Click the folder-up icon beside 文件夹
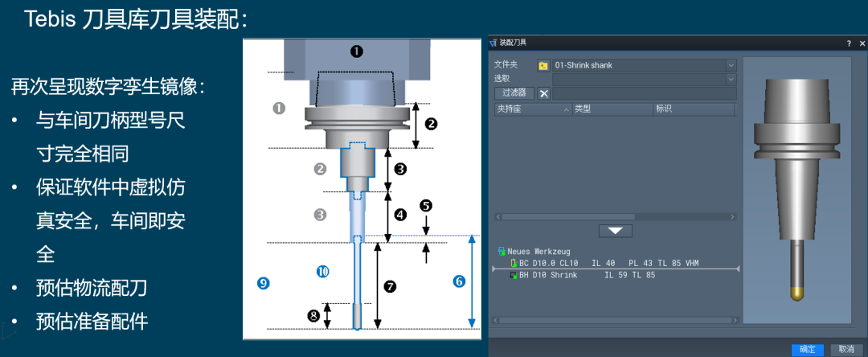The height and width of the screenshot is (357, 868). [x=543, y=65]
